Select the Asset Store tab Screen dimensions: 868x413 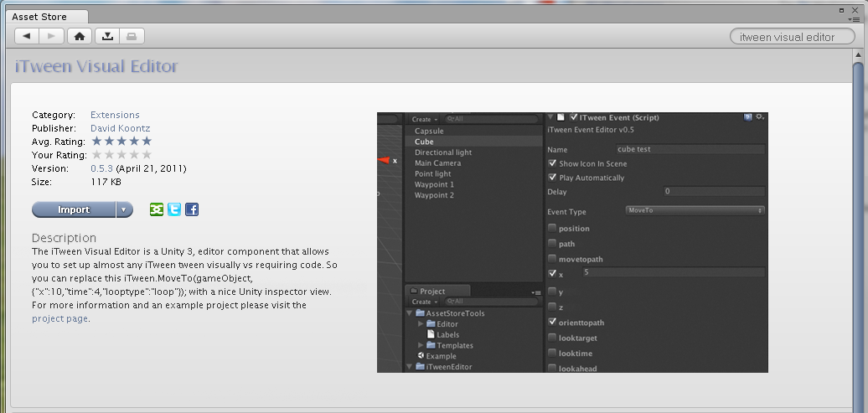39,16
